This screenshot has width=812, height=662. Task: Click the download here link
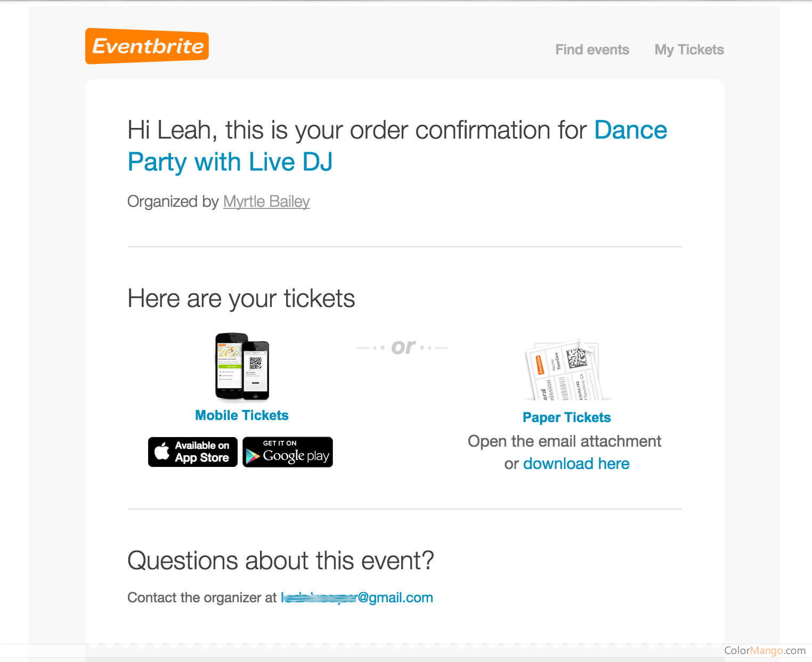click(x=576, y=464)
